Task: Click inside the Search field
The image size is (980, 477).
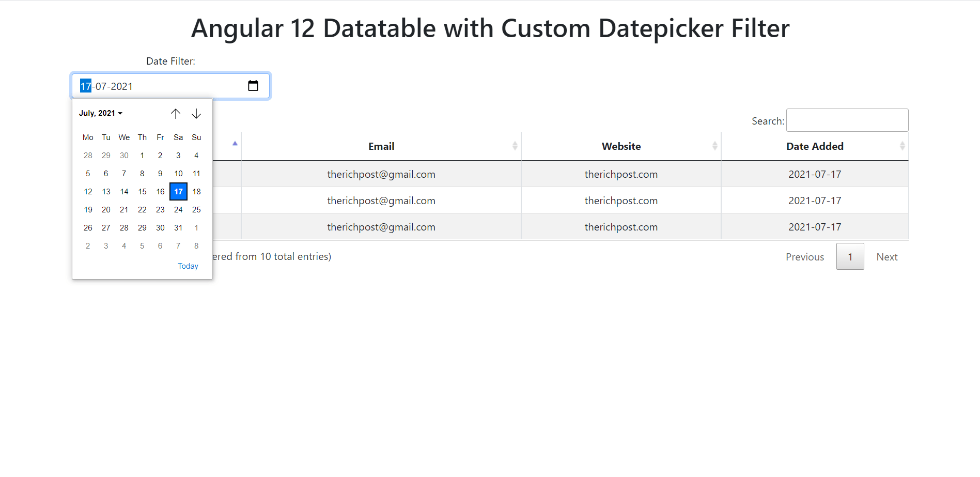Action: 847,120
